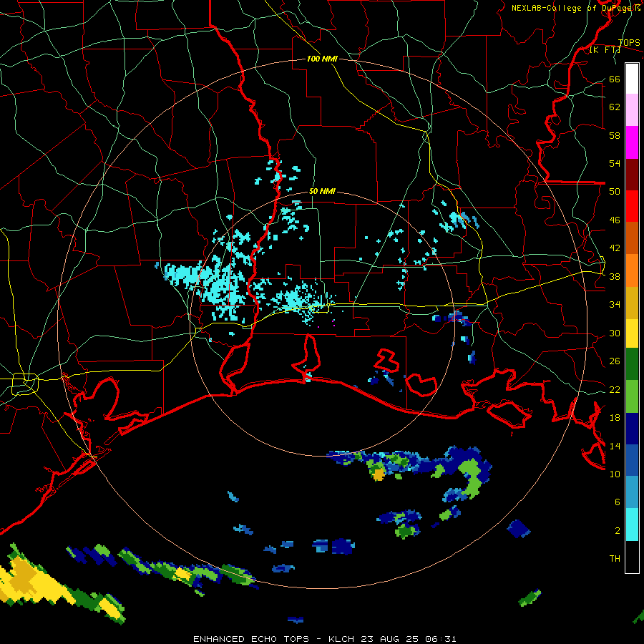Click the yellow 30 kft legend band
Screen dimensions: 644x644
click(x=632, y=333)
